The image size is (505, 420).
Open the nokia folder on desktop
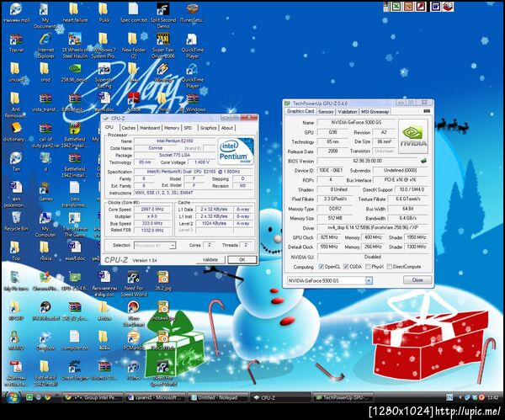pos(45,251)
